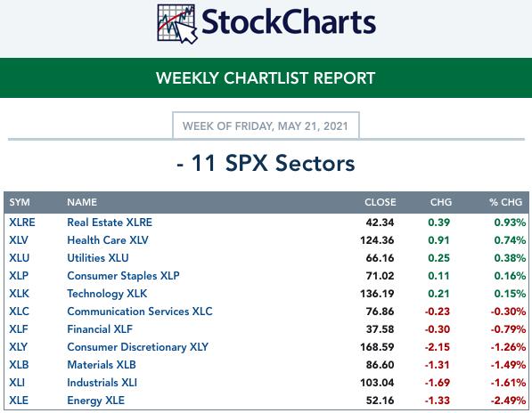Open Consumer Discretionary XLY link
This screenshot has height=413, width=532.
[138, 347]
